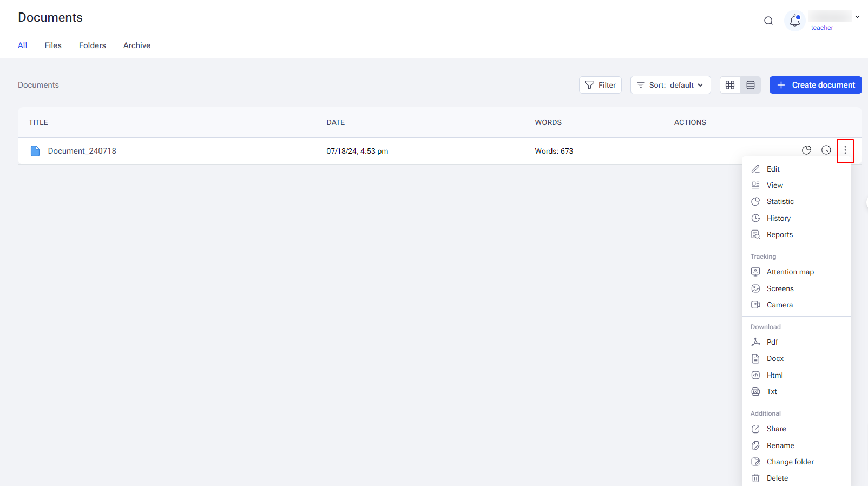The width and height of the screenshot is (868, 486).
Task: Click the Create document button
Action: tap(816, 85)
